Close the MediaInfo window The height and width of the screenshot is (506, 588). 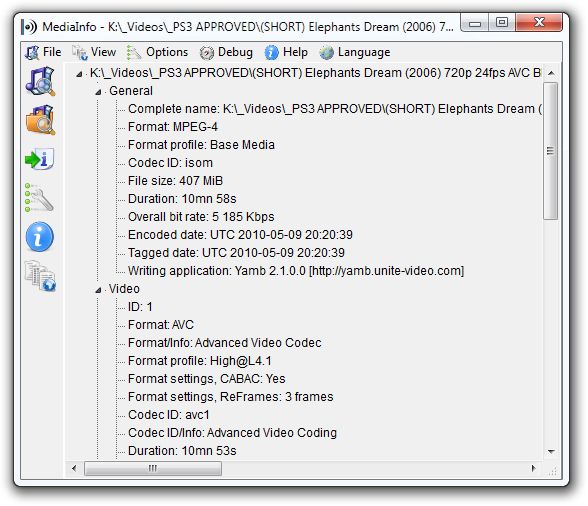coord(539,23)
